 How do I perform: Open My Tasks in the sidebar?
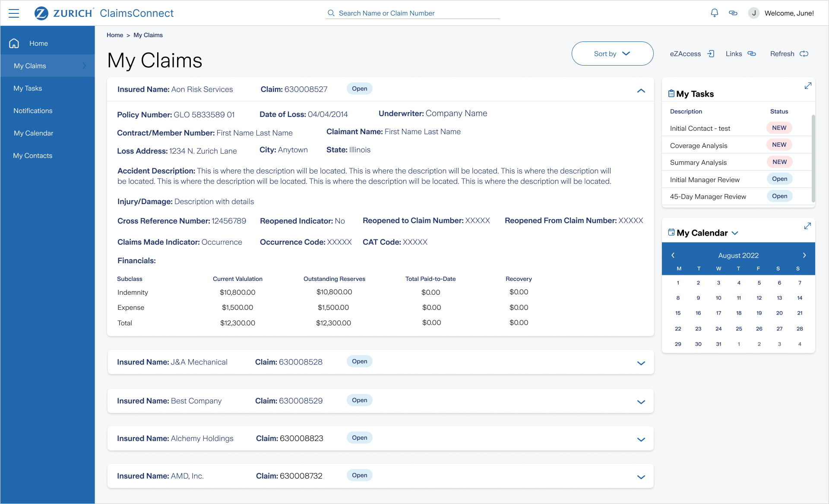(x=28, y=88)
